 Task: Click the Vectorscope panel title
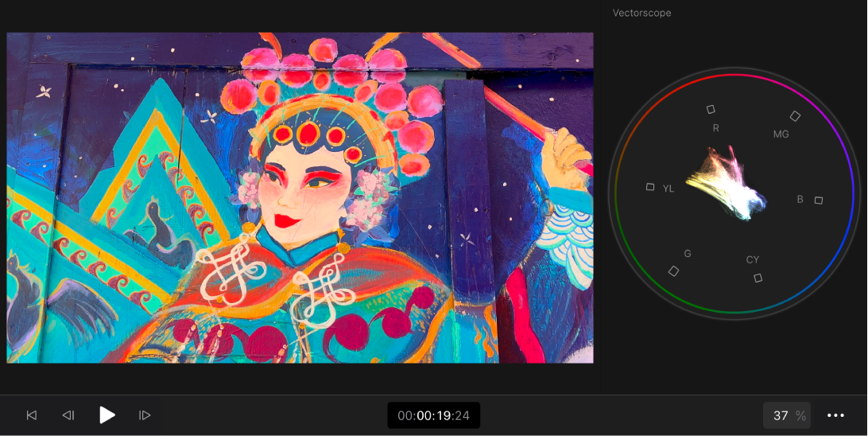[x=641, y=13]
